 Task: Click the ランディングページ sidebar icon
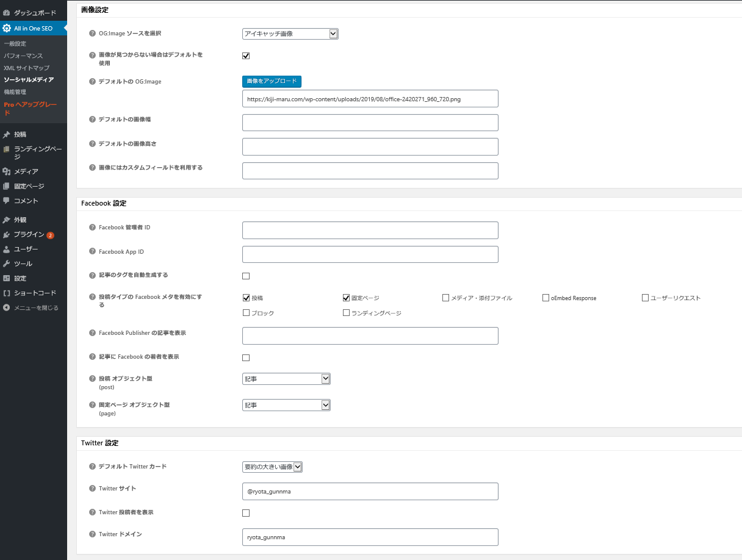7,149
